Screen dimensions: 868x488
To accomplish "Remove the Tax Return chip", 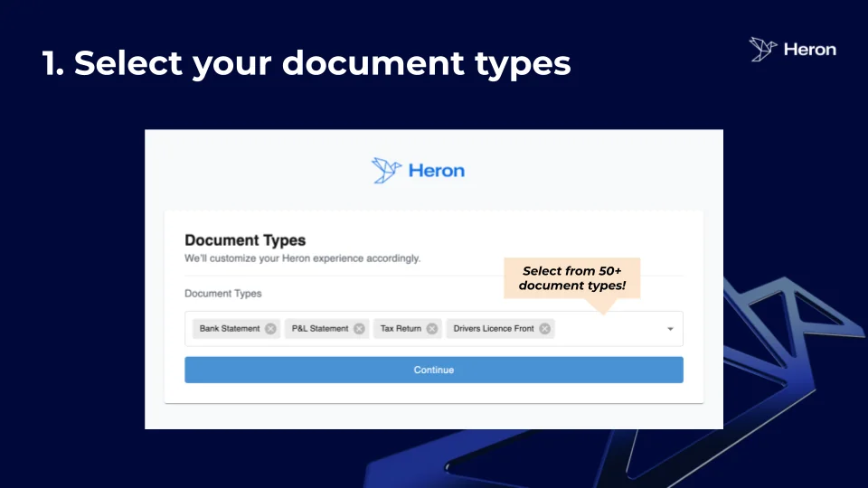I will pyautogui.click(x=432, y=329).
